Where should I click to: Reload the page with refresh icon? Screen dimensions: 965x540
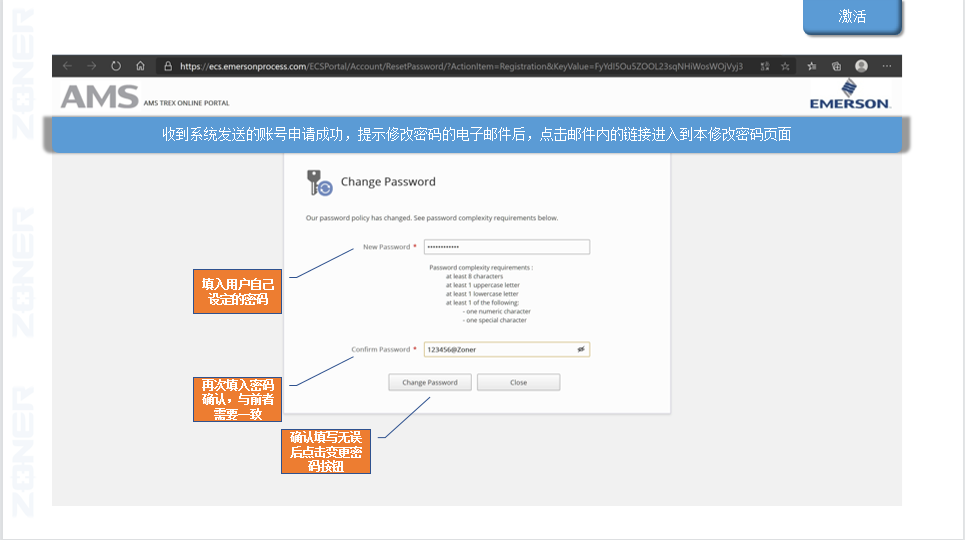[116, 66]
